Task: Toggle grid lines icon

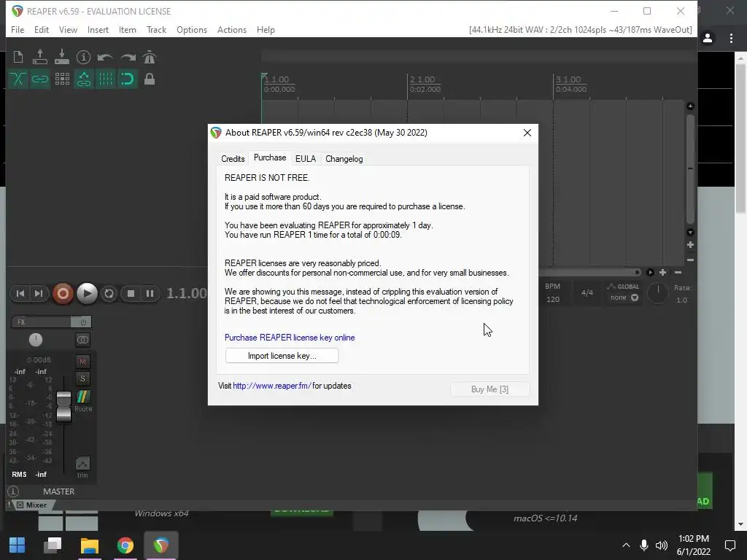Action: point(106,79)
